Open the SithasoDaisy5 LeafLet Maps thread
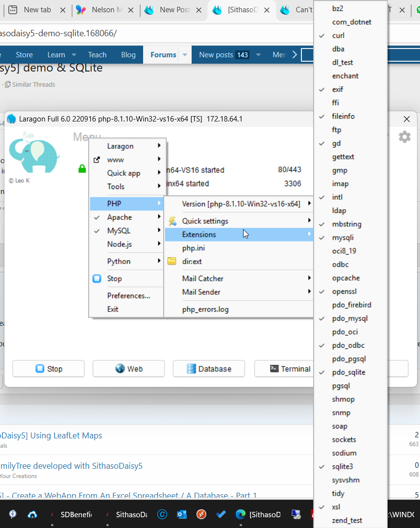The width and height of the screenshot is (420, 528). tap(50, 435)
